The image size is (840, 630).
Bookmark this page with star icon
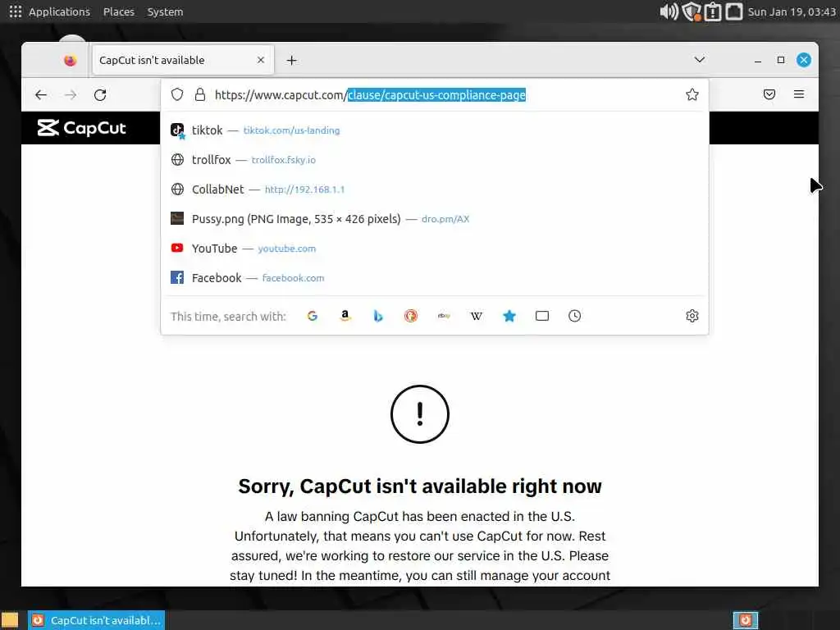click(x=692, y=95)
